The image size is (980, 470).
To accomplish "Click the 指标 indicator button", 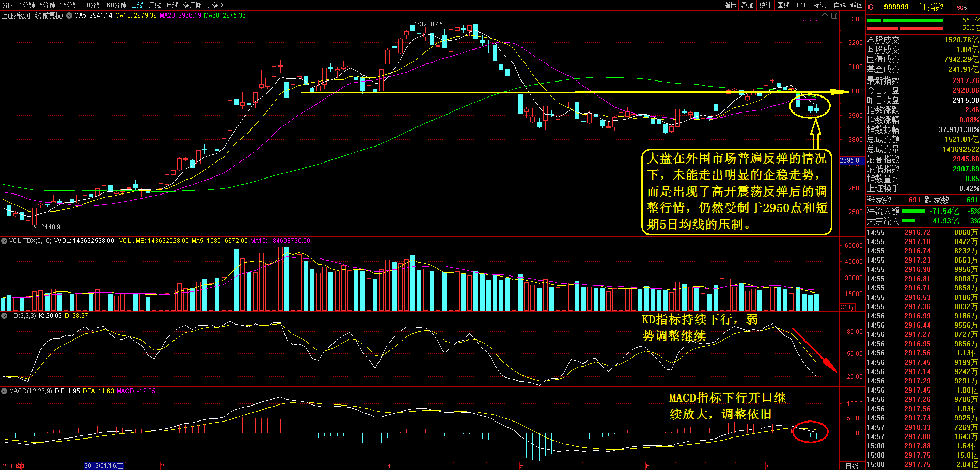I will point(730,5).
